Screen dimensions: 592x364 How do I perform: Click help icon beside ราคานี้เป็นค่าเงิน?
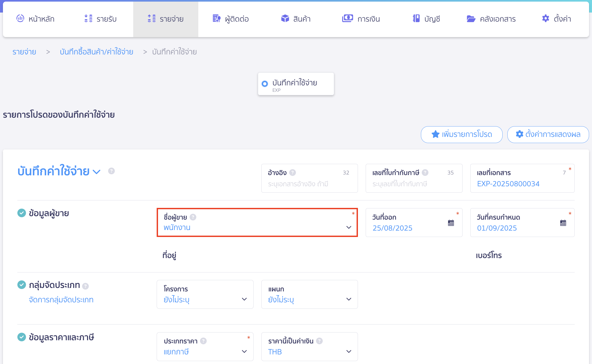(319, 341)
